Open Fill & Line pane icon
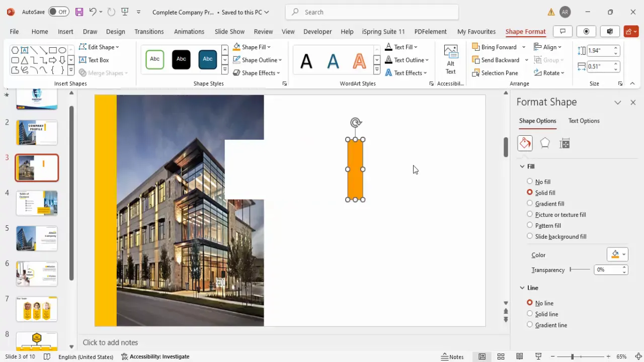644x362 pixels. click(x=525, y=143)
